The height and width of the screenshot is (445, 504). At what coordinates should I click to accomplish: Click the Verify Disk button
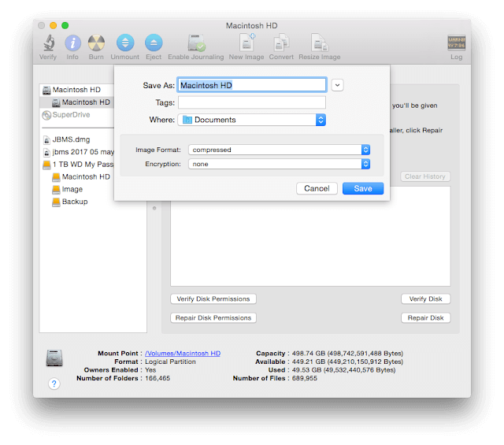coord(425,299)
